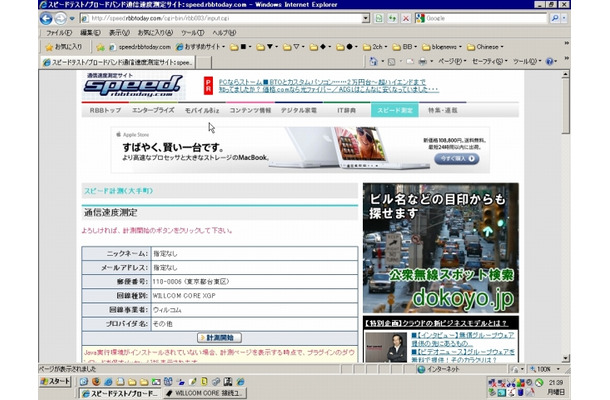
Task: Click the RSS feeds icon in command bar
Action: (391, 61)
